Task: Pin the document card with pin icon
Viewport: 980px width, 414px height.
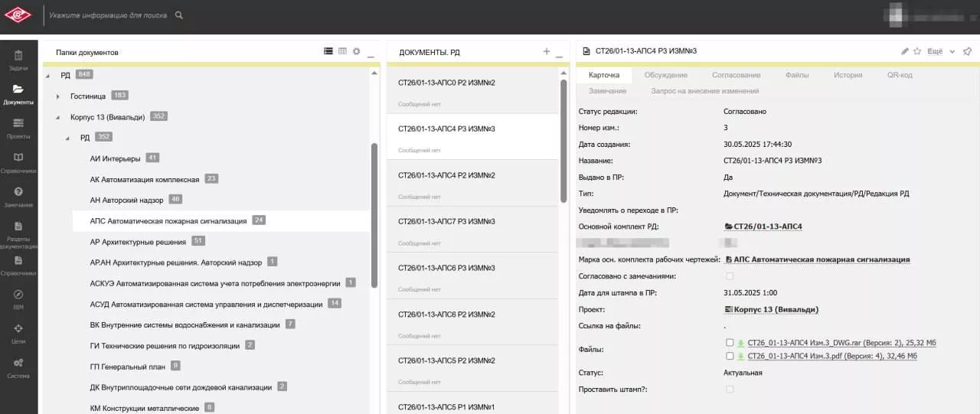Action: pyautogui.click(x=967, y=51)
